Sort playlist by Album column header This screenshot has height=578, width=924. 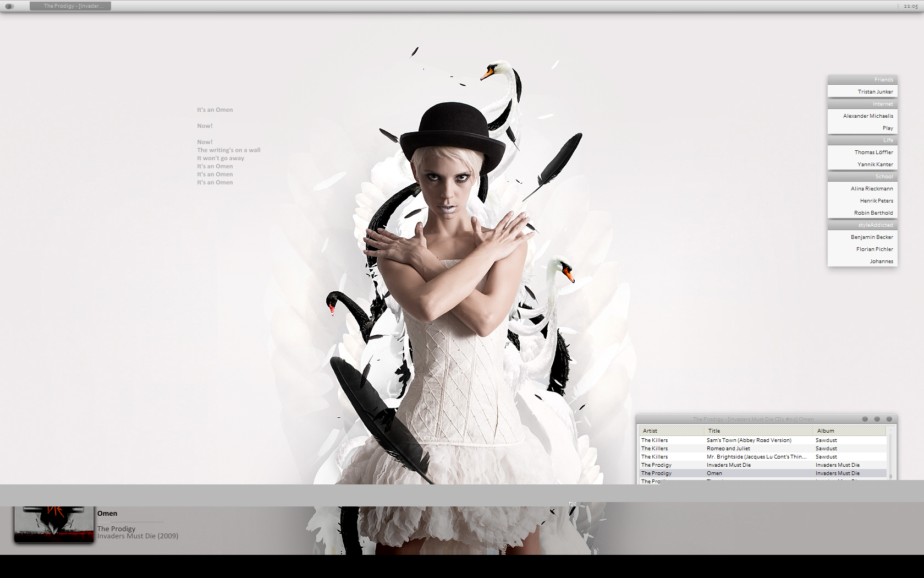pos(849,431)
